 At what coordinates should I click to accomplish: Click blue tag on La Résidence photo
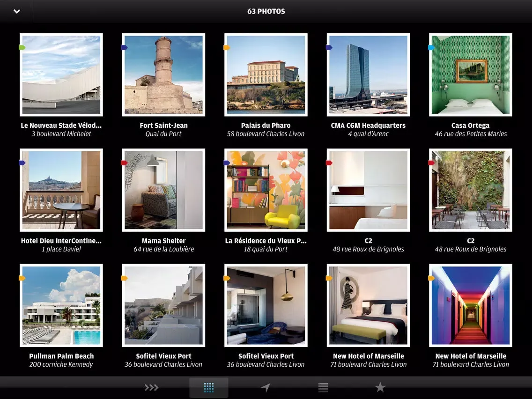227,163
